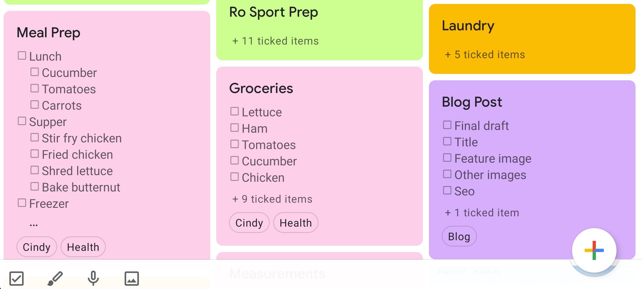This screenshot has height=289, width=644.
Task: Add a new image note
Action: click(x=132, y=278)
